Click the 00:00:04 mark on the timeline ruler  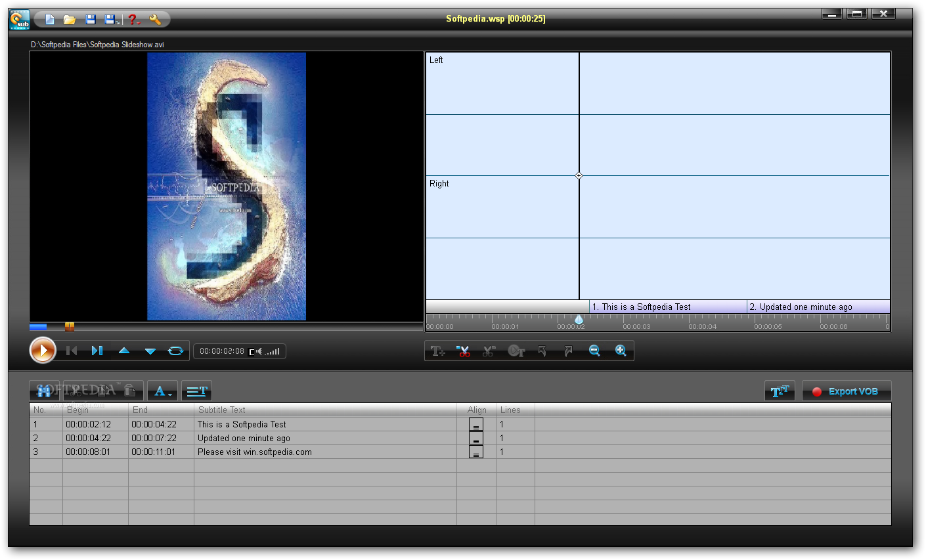coord(702,326)
